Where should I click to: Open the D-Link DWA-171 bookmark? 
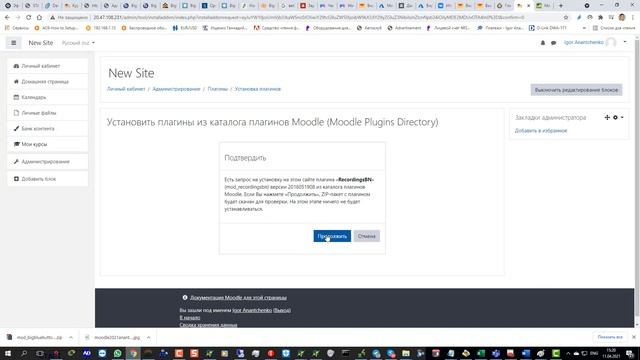(x=547, y=28)
